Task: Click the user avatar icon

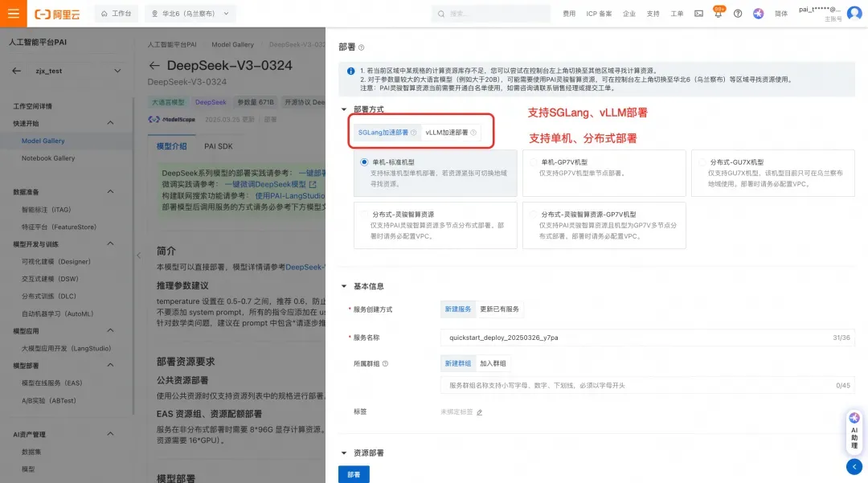Action: pos(854,14)
